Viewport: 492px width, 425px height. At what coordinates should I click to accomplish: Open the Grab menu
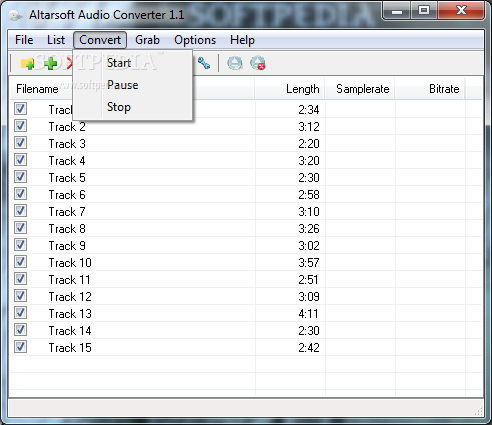[147, 40]
